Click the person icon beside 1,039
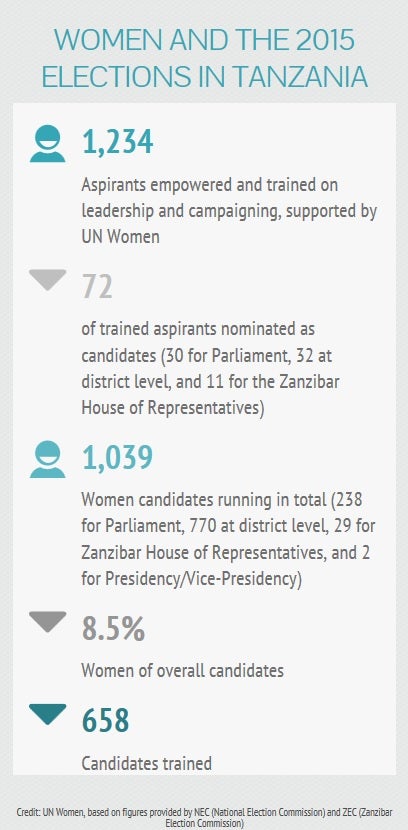The width and height of the screenshot is (408, 830). (x=48, y=459)
